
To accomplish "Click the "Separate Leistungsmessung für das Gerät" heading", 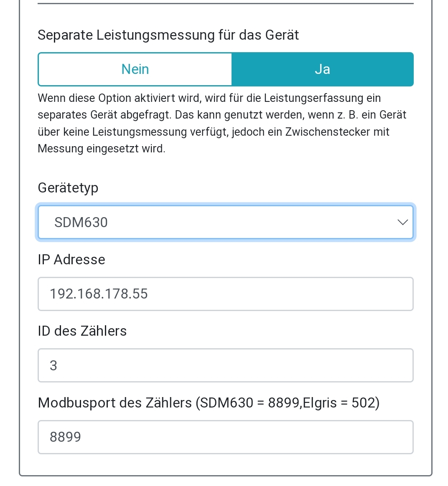I will point(168,35).
